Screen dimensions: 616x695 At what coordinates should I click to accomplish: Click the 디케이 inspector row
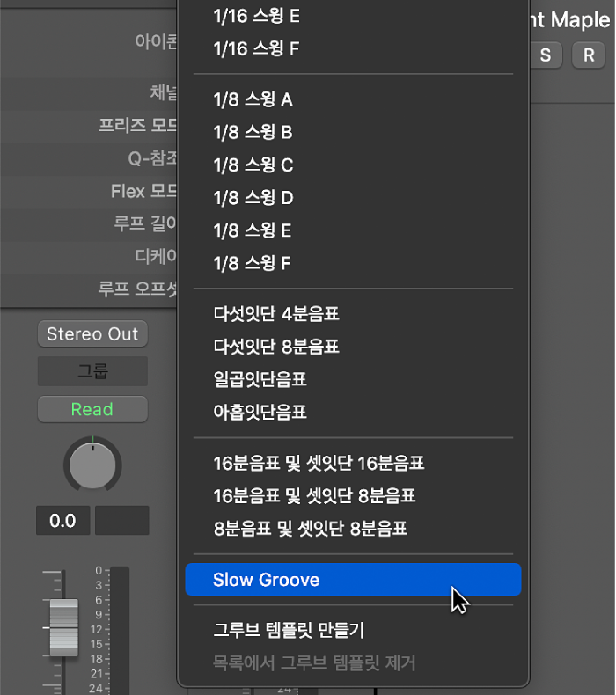[x=89, y=256]
